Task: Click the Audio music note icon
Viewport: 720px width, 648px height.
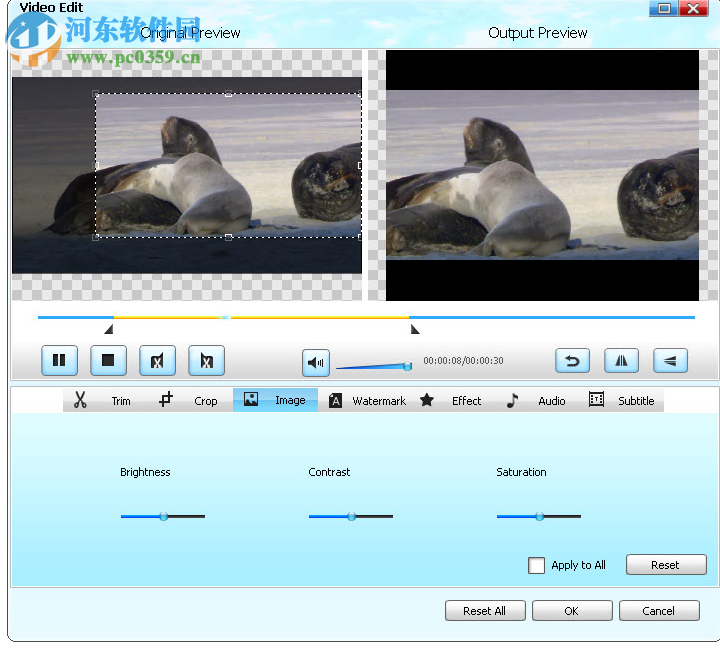Action: (x=512, y=400)
